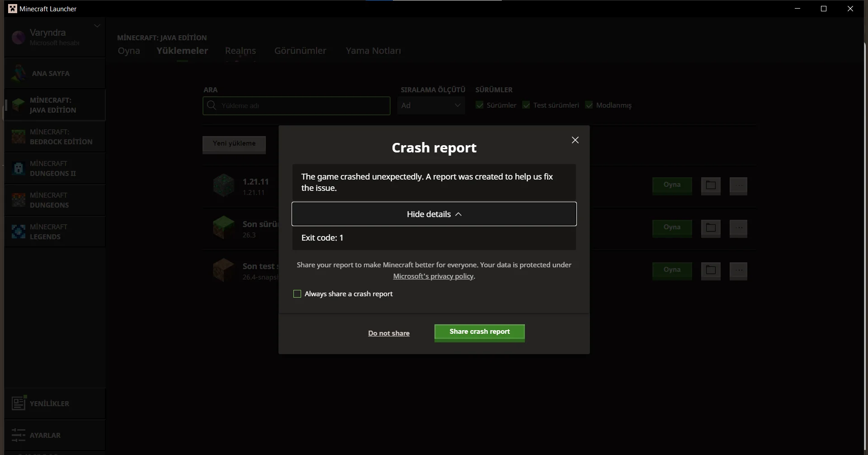
Task: Open Minecraft Legends sidebar entry
Action: [x=55, y=232]
